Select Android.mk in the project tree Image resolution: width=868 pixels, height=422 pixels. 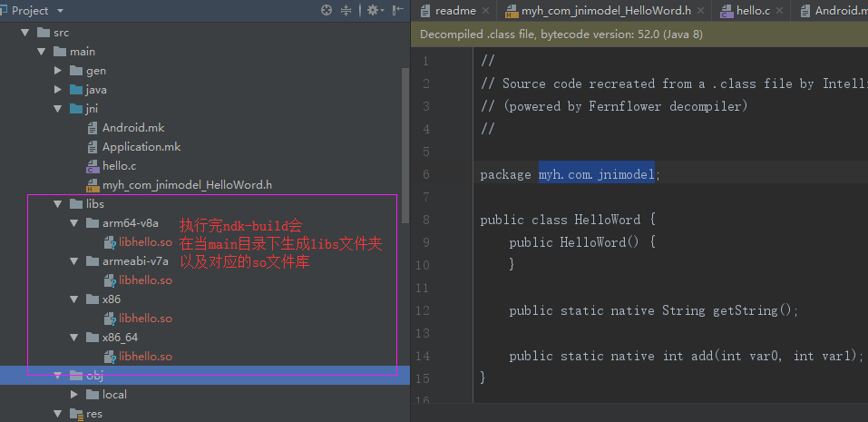click(x=133, y=128)
